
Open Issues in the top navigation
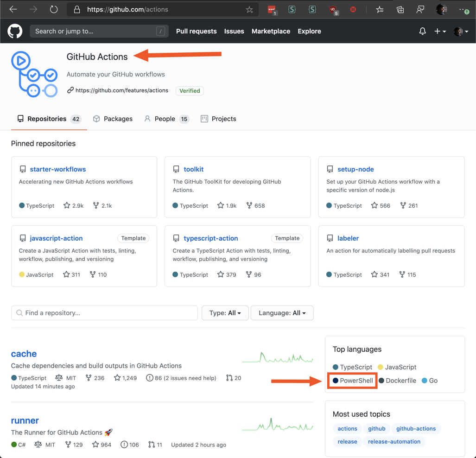tap(234, 31)
